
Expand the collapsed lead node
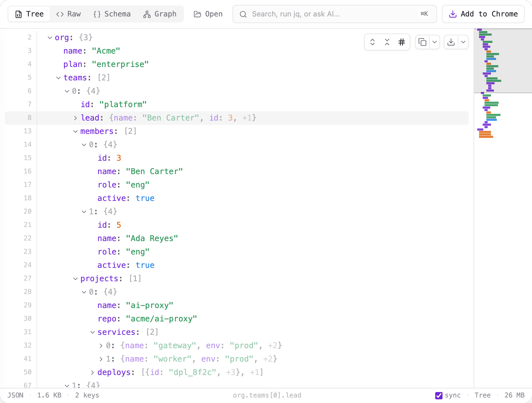click(x=75, y=118)
